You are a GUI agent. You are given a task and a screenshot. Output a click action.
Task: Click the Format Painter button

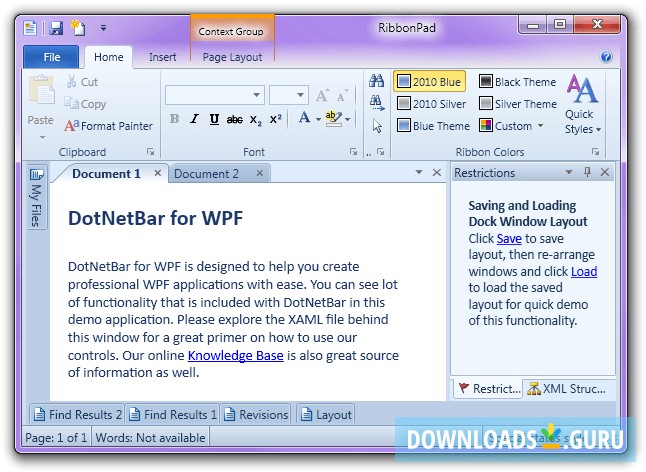(x=108, y=126)
